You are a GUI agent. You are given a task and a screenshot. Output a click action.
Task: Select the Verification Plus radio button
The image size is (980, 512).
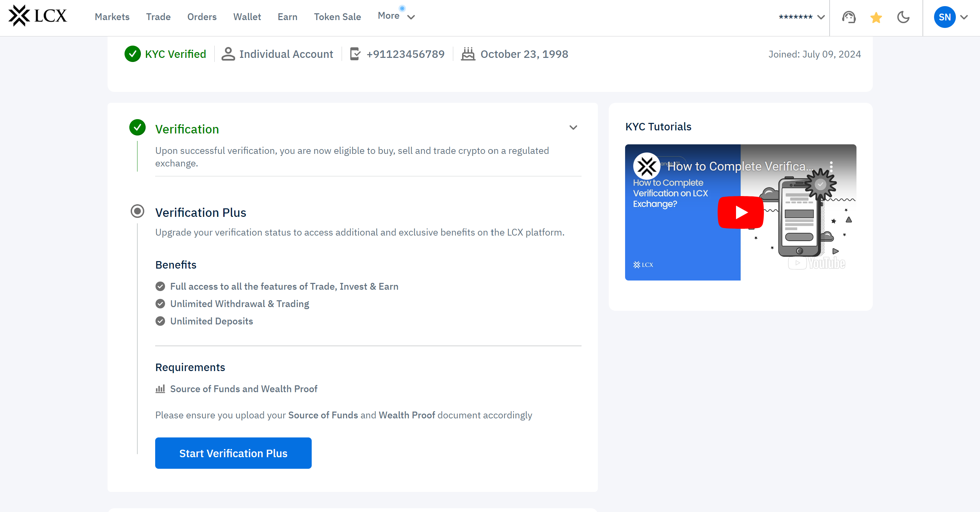137,211
